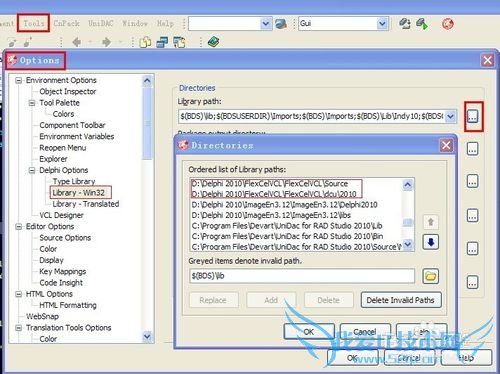Screen dimensions: 500x374
Task: Select UniDac for RAD Studio Lib path
Action: (x=287, y=226)
